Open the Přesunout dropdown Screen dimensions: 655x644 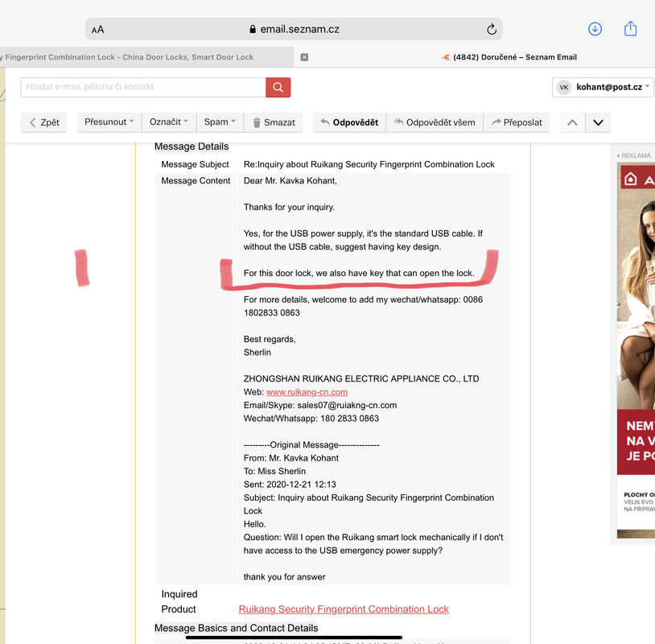click(109, 122)
